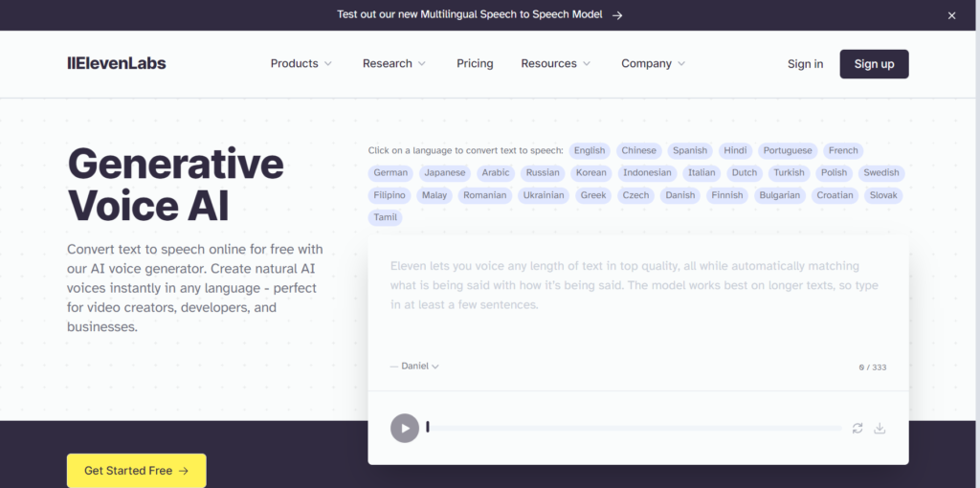The image size is (980, 488).
Task: Go to the Pricing page
Action: [475, 64]
